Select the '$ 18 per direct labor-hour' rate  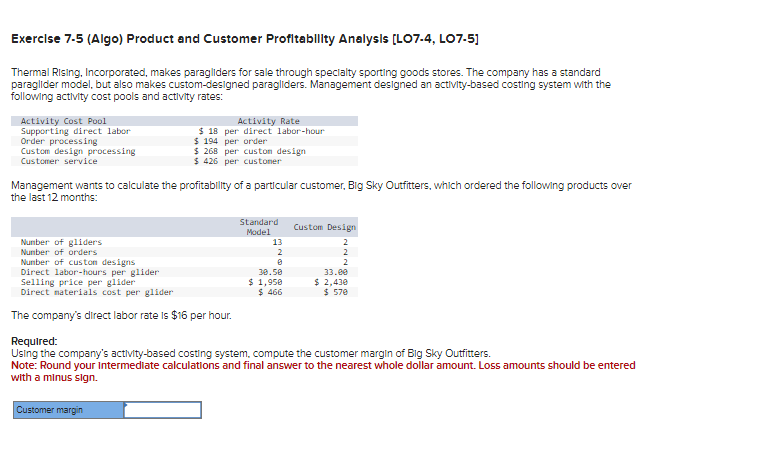262,131
